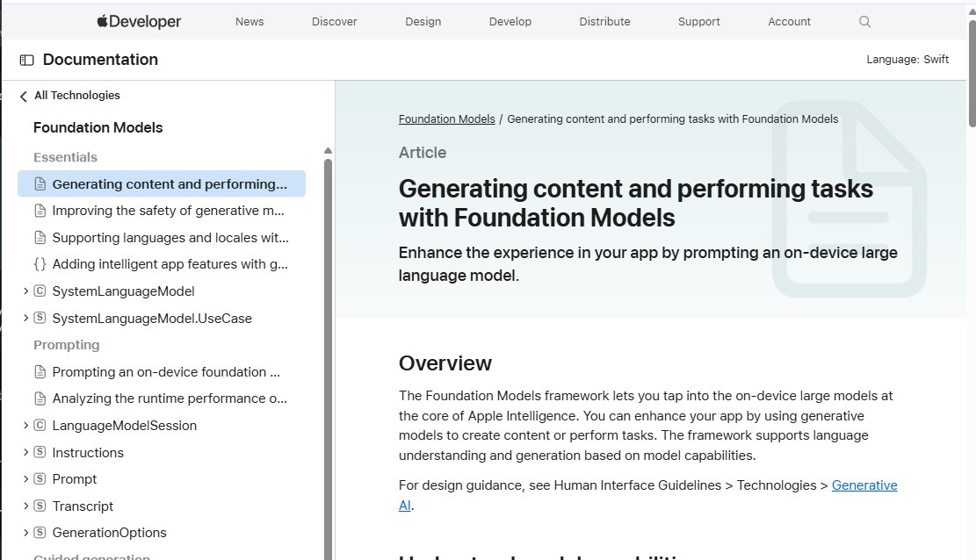
Task: Expand the SystemLanguageModel.UseCase tree item
Action: (x=25, y=318)
